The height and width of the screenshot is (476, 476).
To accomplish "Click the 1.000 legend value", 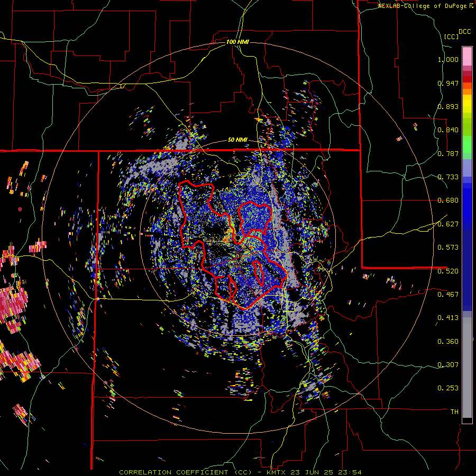I will coord(448,59).
